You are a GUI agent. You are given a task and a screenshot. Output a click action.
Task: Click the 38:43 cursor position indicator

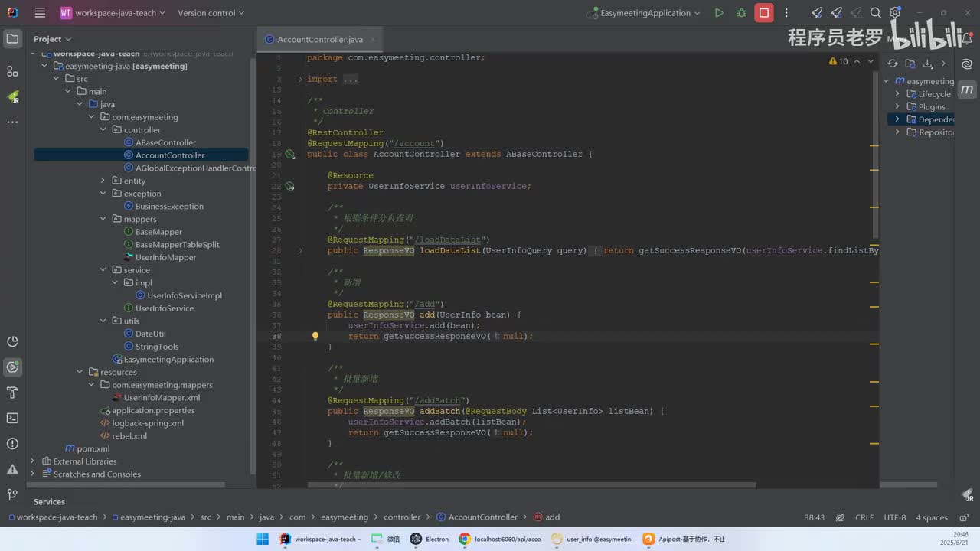[x=815, y=517]
